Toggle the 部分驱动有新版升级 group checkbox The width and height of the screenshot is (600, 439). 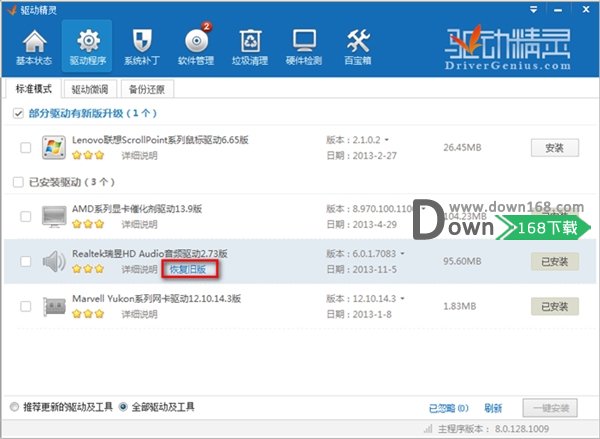click(x=18, y=113)
